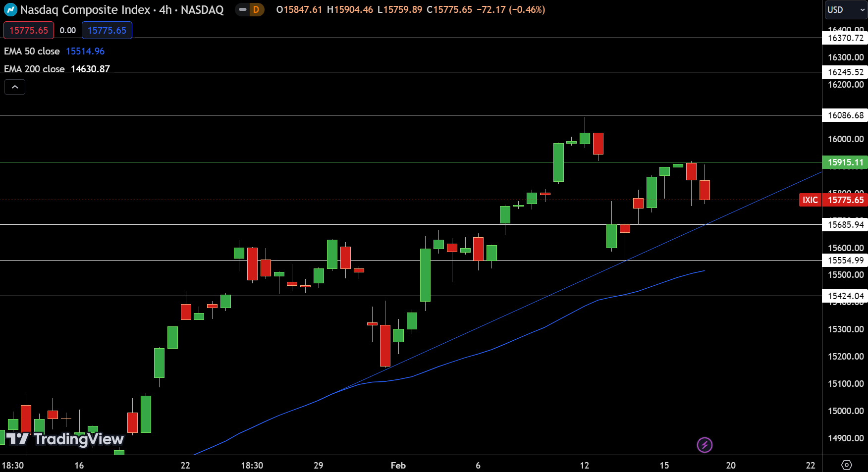Click the blue buy price 15775.65 button

[107, 30]
